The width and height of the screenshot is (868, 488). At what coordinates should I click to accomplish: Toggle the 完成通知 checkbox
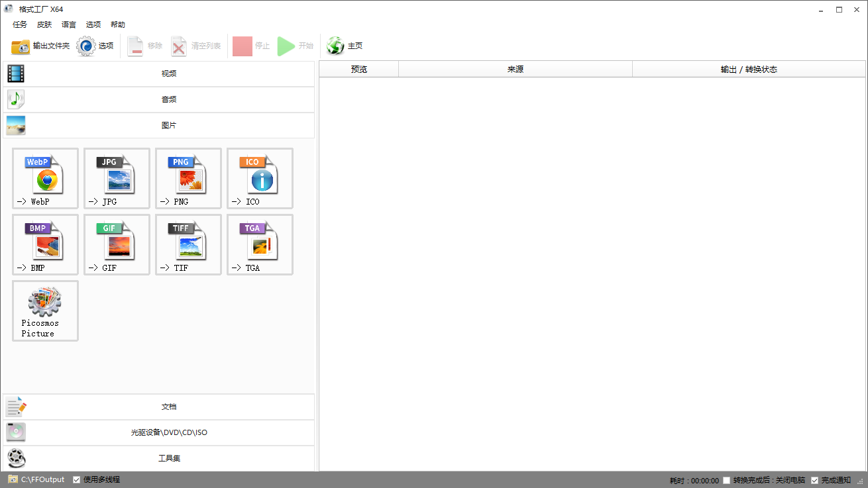click(x=814, y=479)
